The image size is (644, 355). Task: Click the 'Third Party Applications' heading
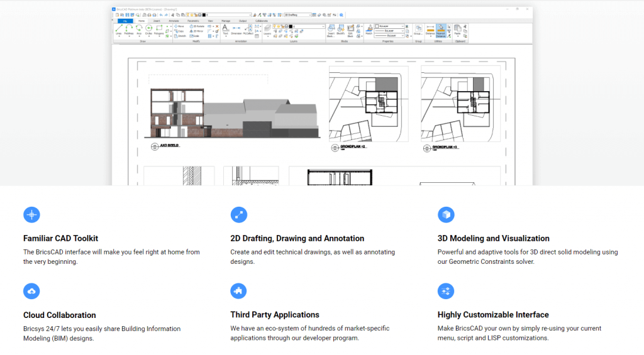pos(275,315)
